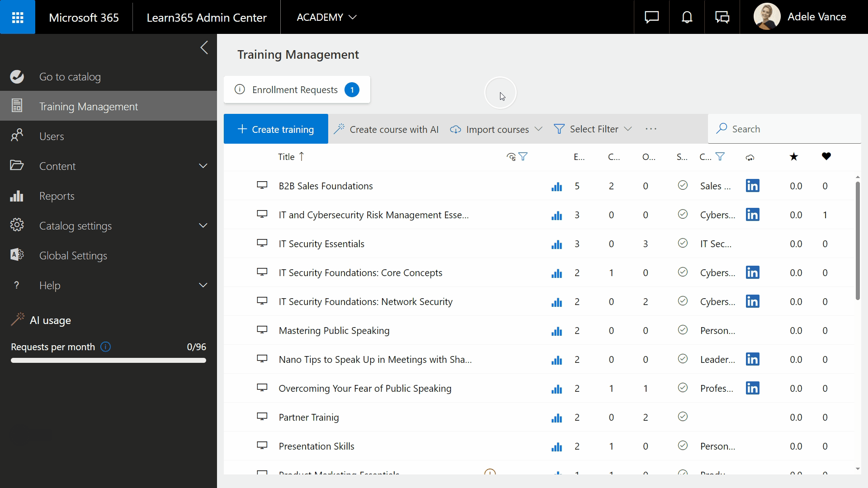Click Create course with AI
The image size is (868, 488).
click(x=386, y=129)
